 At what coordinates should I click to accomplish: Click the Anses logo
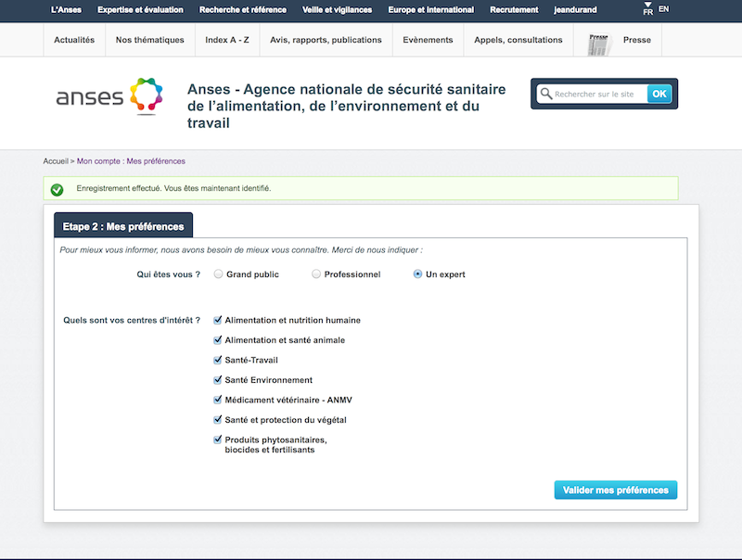[109, 96]
